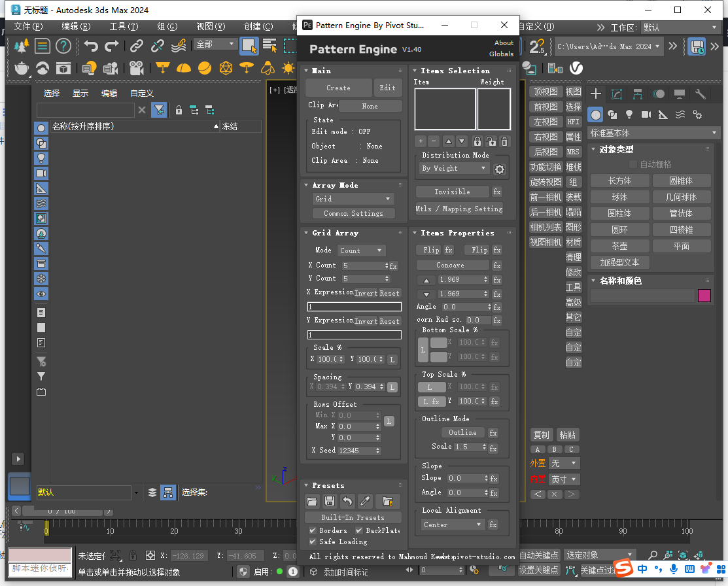Click the Undo arrow in main toolbar
Screen dimensions: 728x586
(92, 46)
